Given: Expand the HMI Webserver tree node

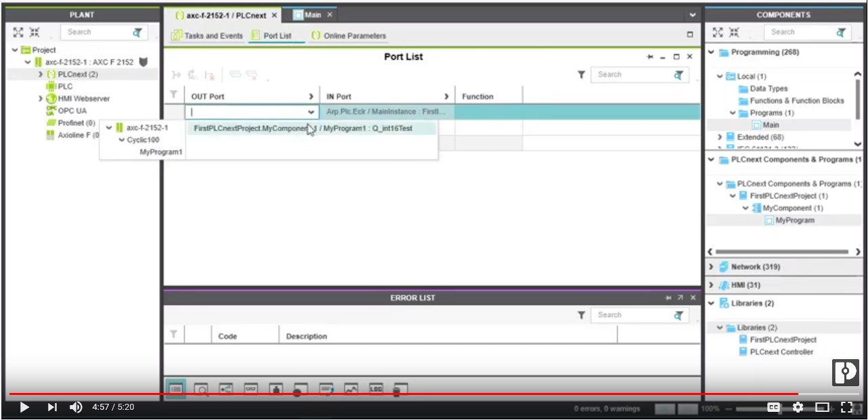Looking at the screenshot, I should pyautogui.click(x=41, y=99).
